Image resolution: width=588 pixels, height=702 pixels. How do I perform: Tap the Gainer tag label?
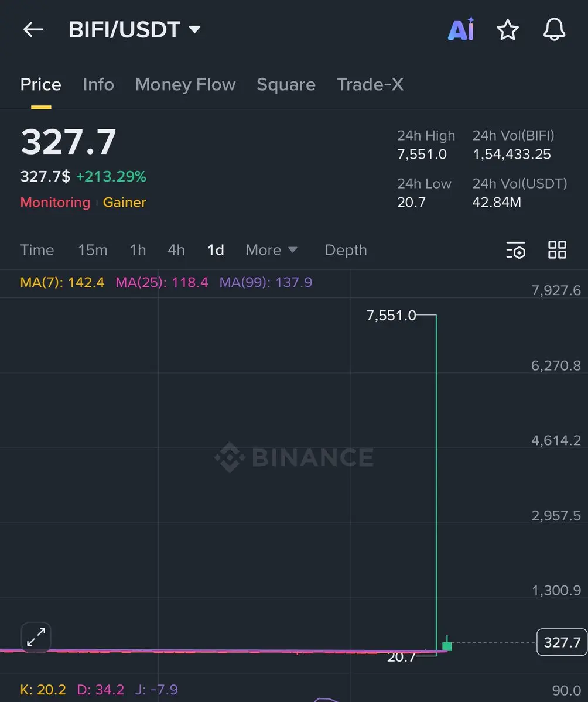tap(124, 203)
